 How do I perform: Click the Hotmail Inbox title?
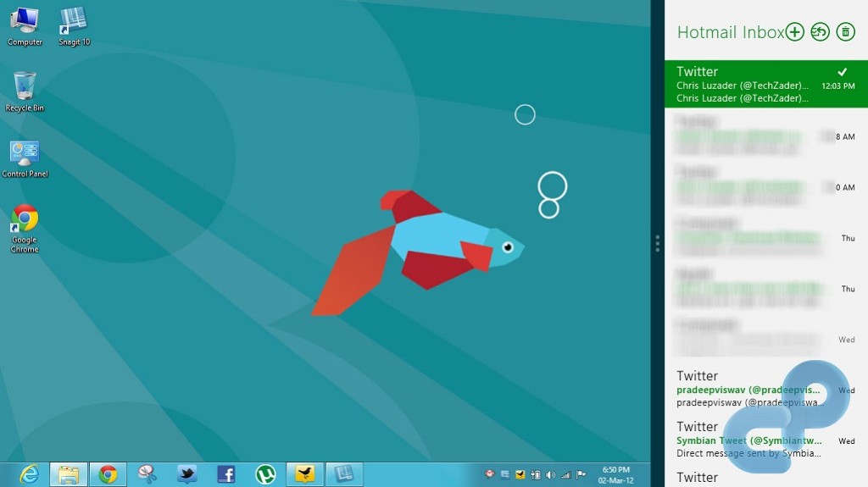click(730, 33)
